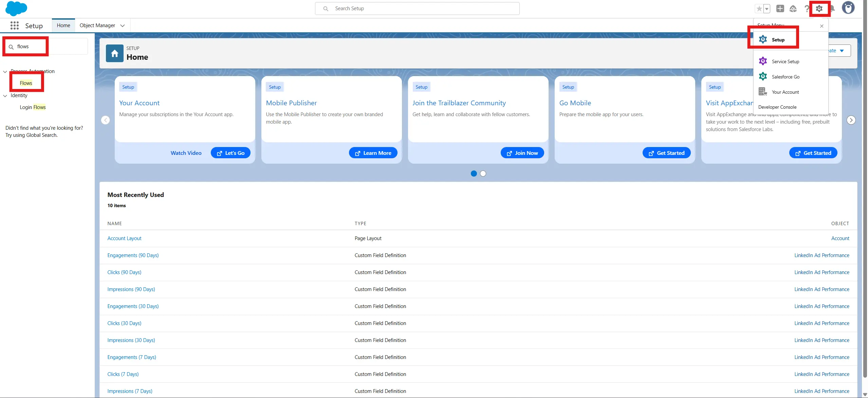868x398 pixels.
Task: Open the App Launcher grid icon
Action: (x=14, y=25)
